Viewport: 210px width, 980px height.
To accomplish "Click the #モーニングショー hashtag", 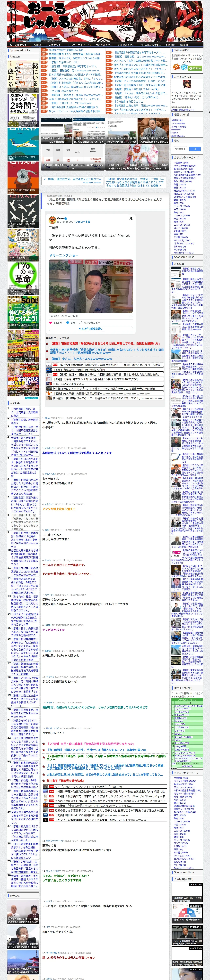I will click(x=64, y=255).
